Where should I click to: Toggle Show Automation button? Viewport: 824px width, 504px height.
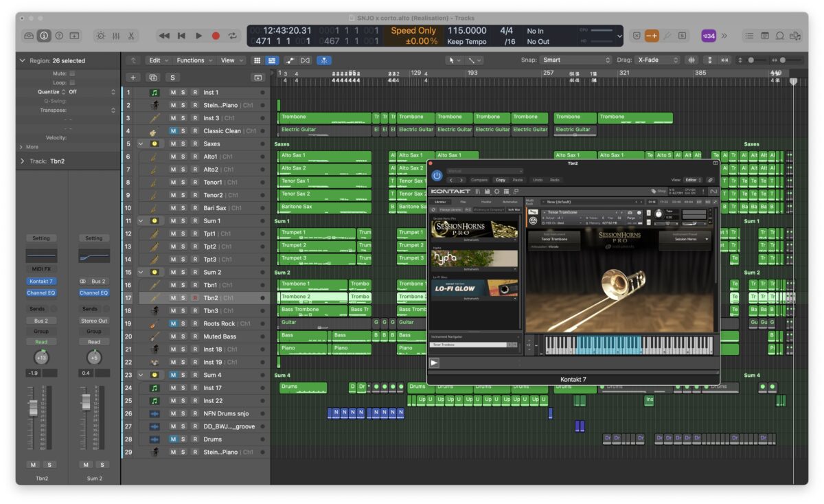(x=290, y=60)
